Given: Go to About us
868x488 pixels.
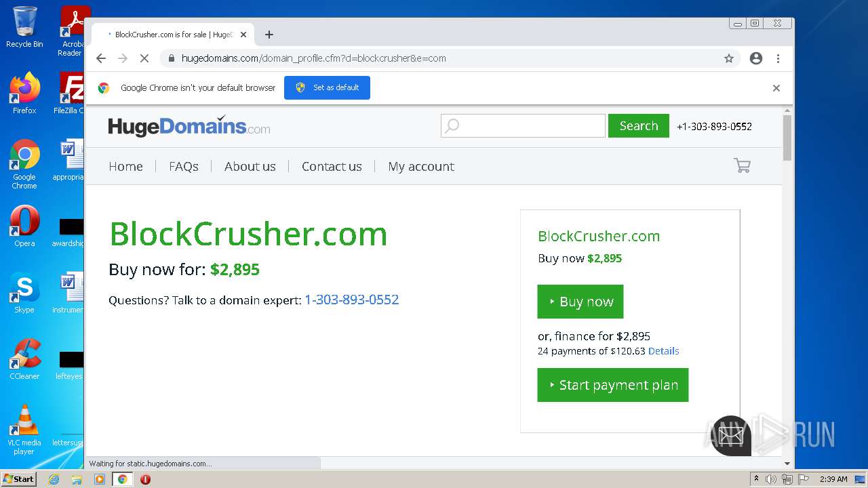Looking at the screenshot, I should [250, 166].
